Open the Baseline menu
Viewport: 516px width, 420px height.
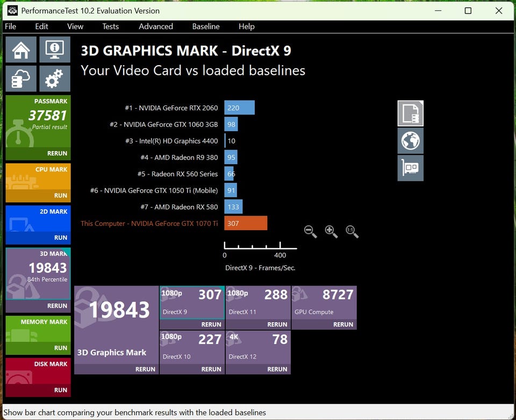coord(206,26)
